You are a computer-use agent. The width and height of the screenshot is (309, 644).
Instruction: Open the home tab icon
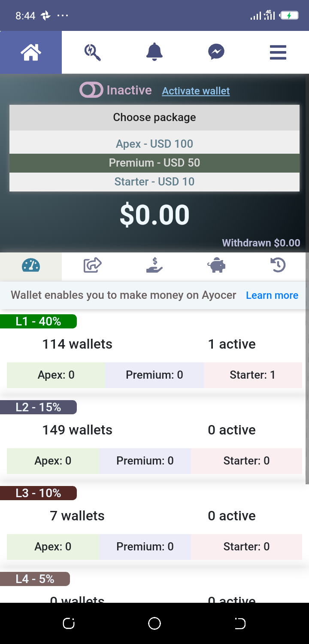point(31,52)
